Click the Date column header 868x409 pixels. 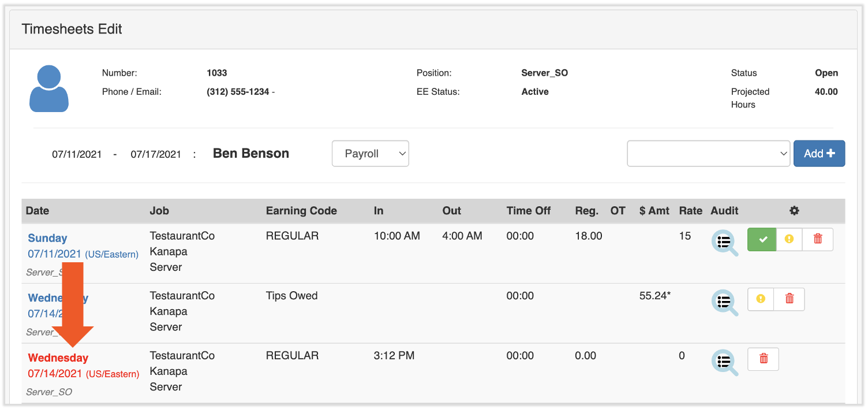[37, 210]
